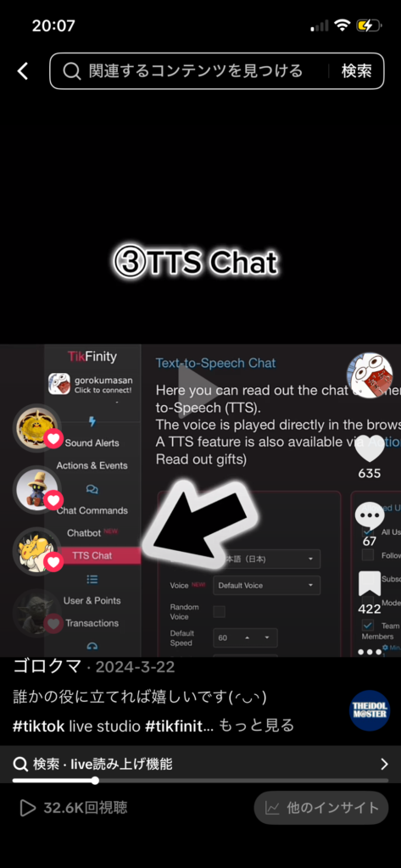The image size is (401, 868).
Task: Toggle the Random Voice checkbox
Action: 220,612
